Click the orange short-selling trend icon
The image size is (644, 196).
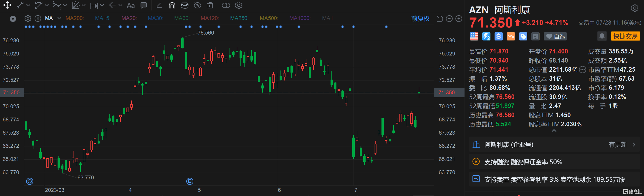(x=511, y=37)
